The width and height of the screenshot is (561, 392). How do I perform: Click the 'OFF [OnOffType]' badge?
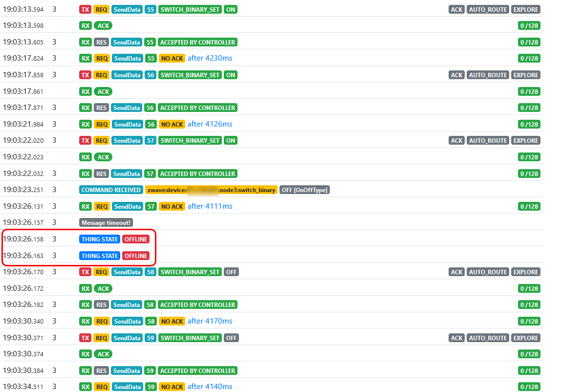(304, 190)
